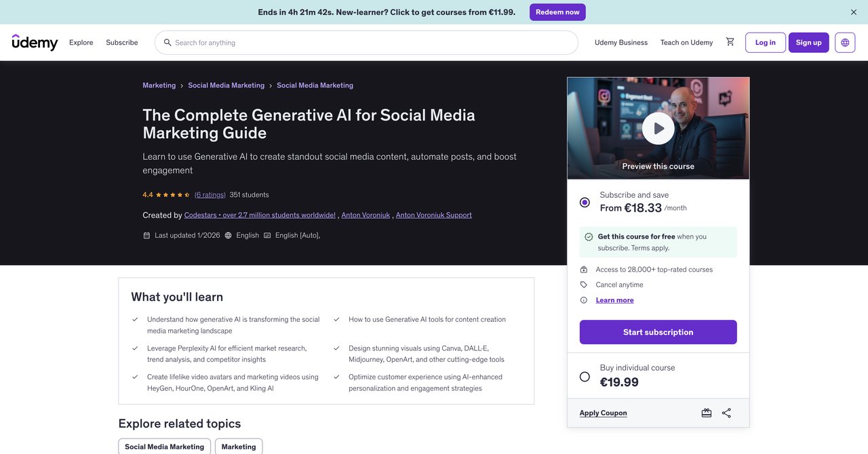Click 'How to use Generative AI tools' item

427,320
